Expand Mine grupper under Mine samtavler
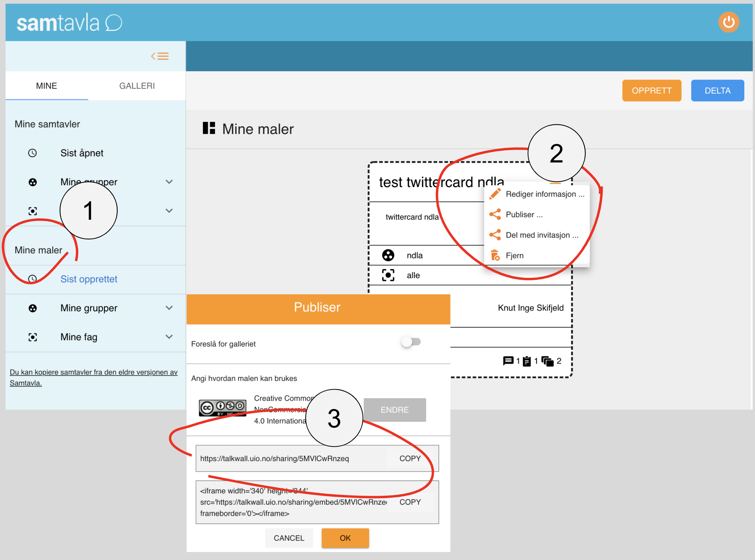The height and width of the screenshot is (560, 755). [169, 182]
